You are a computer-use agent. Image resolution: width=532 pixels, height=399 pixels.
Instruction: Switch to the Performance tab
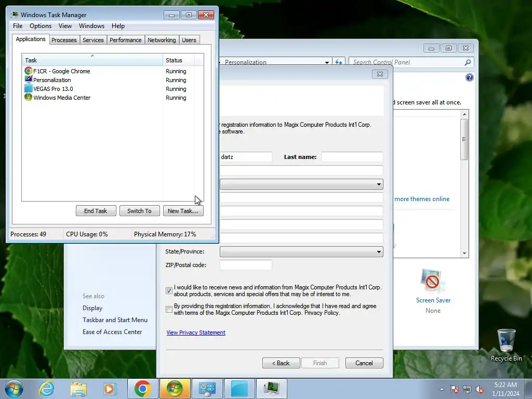coord(125,40)
